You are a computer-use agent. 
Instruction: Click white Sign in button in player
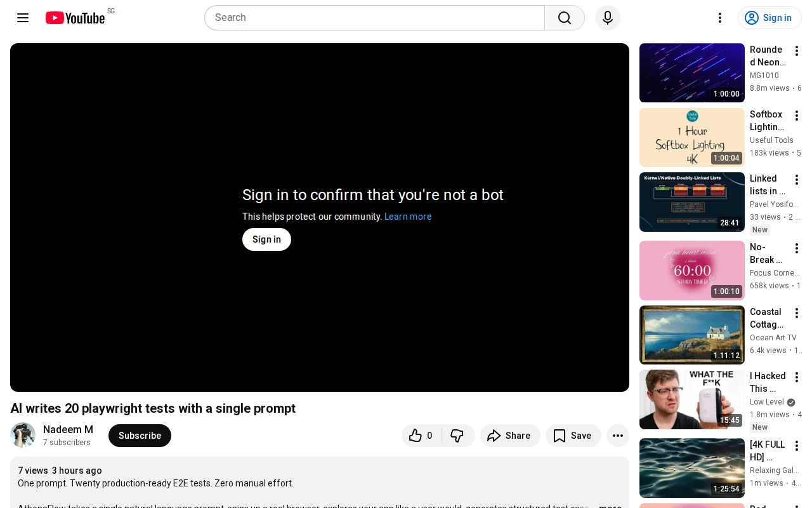pyautogui.click(x=266, y=239)
